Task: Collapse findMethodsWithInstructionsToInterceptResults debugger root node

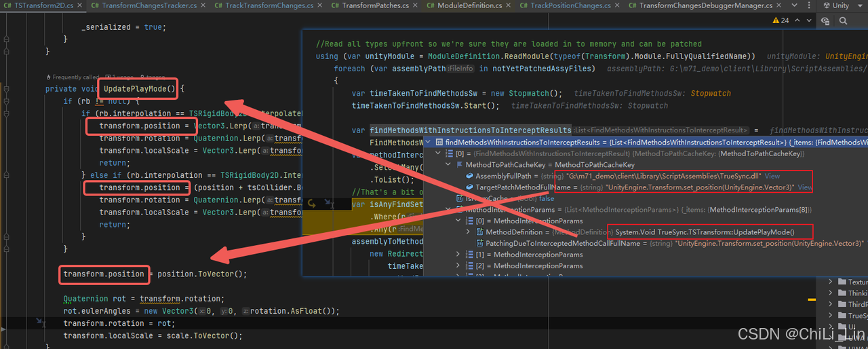Action: [429, 143]
